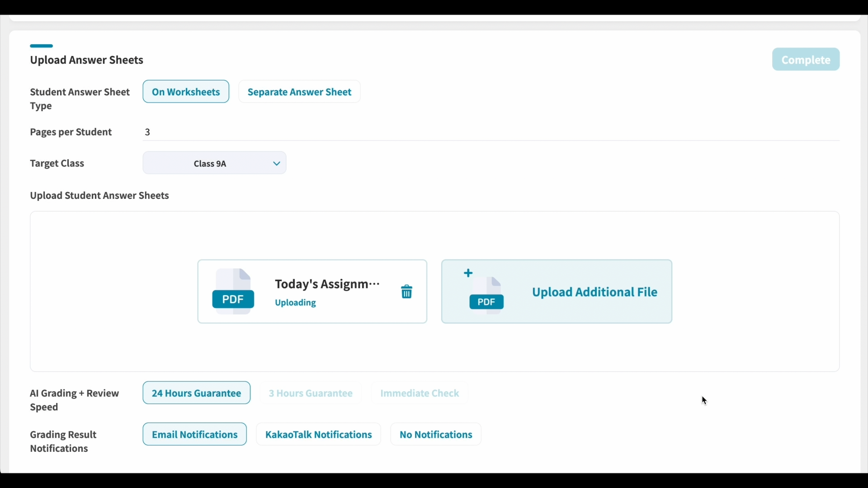Click the uploaded file's PDF icon
Viewport: 868px width, 488px height.
(x=233, y=291)
